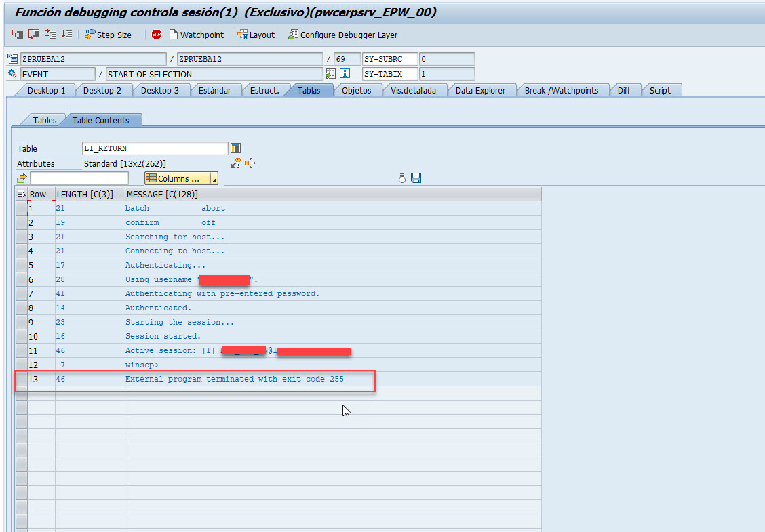Click the key icon next to Attributes

point(235,163)
